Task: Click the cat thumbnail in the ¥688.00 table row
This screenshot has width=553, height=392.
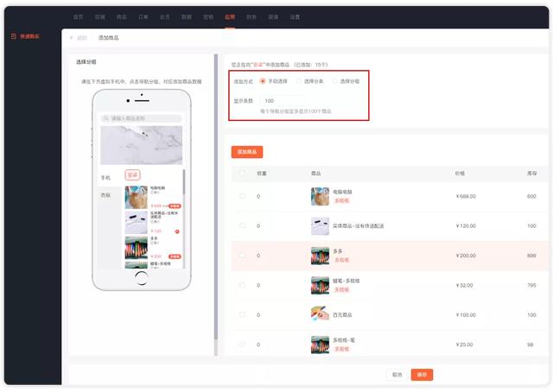Action: point(320,196)
